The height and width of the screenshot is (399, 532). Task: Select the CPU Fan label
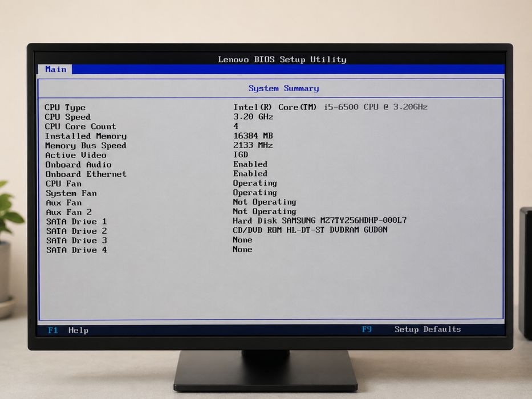[x=64, y=184]
